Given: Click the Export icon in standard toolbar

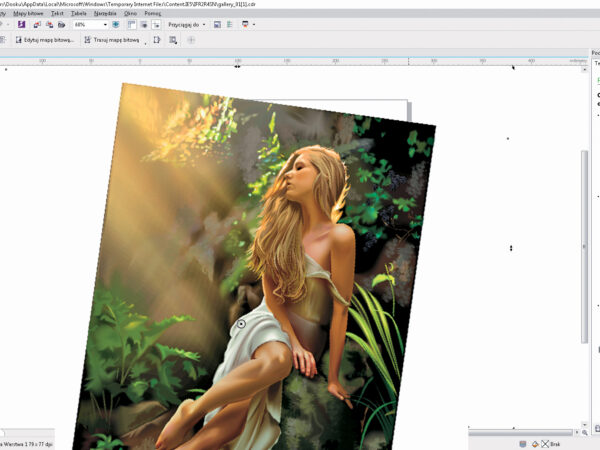Looking at the screenshot, I should (x=50, y=24).
